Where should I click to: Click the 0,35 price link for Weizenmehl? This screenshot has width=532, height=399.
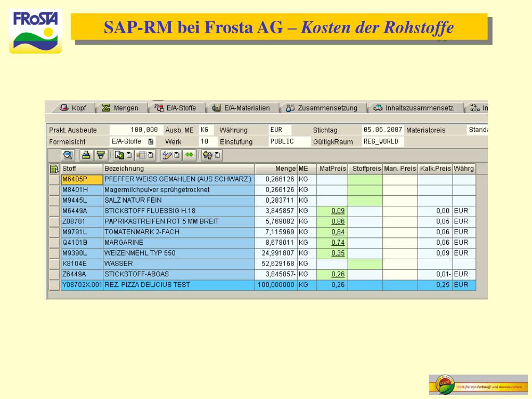339,253
